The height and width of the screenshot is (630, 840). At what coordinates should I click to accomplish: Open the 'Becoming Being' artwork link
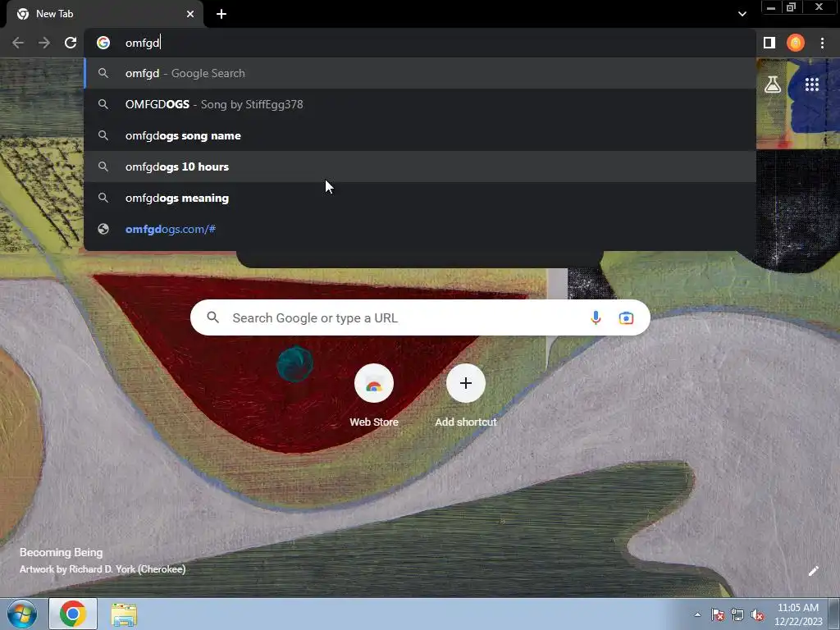61,552
